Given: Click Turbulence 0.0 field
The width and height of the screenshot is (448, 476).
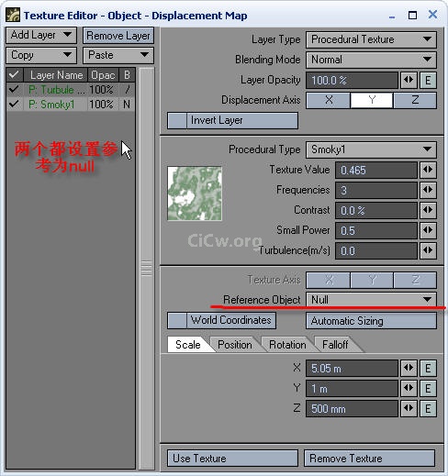Looking at the screenshot, I should tap(376, 250).
